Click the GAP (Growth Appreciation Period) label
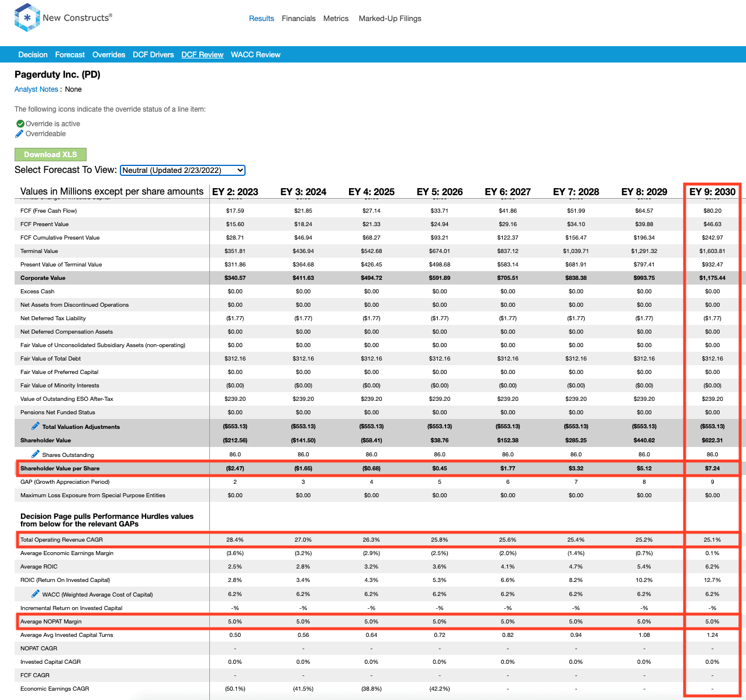The height and width of the screenshot is (700, 746). point(65,482)
